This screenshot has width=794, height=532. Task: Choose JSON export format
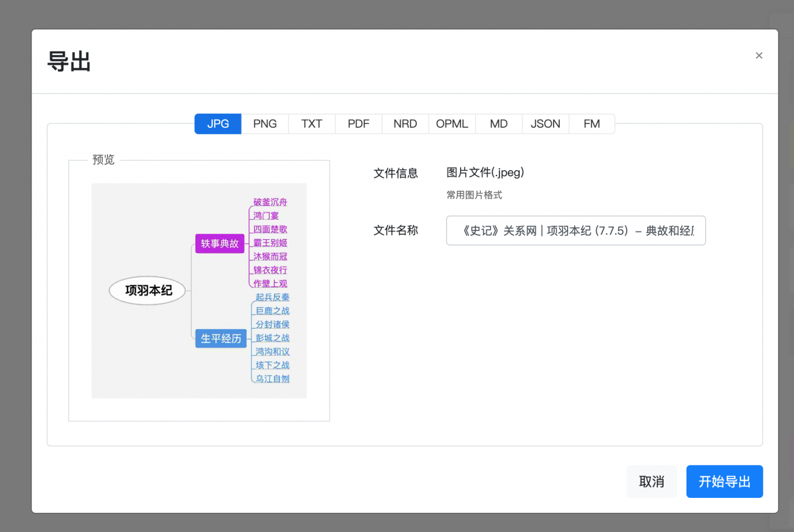pyautogui.click(x=545, y=124)
